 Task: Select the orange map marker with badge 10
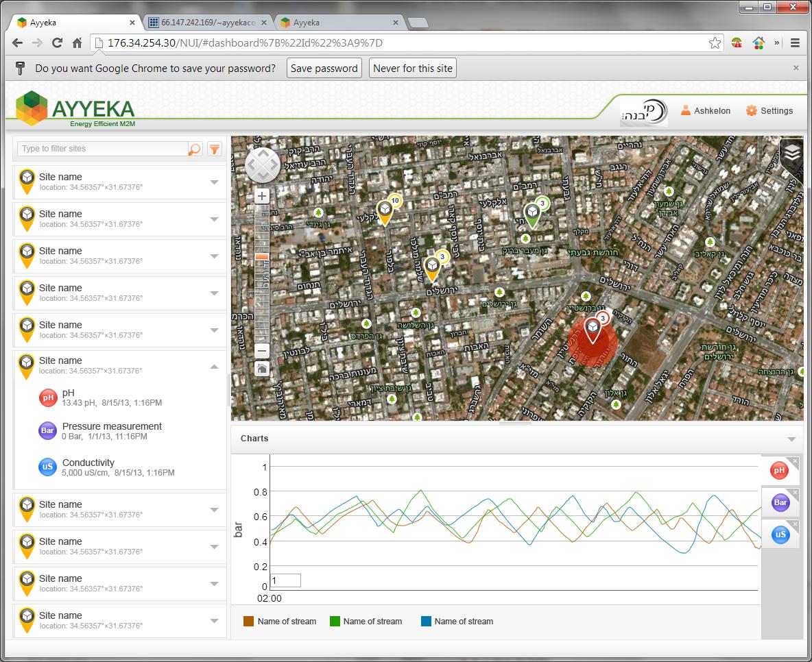(x=385, y=212)
